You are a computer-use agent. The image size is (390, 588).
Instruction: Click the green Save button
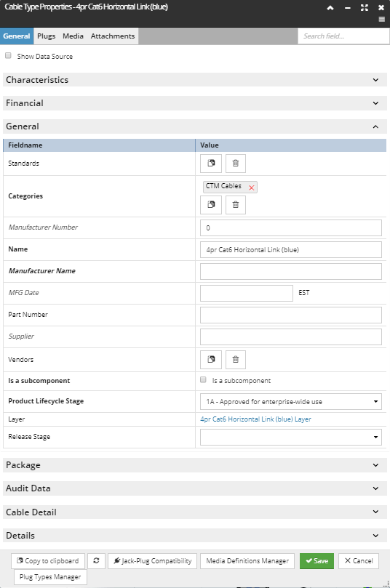click(x=317, y=560)
